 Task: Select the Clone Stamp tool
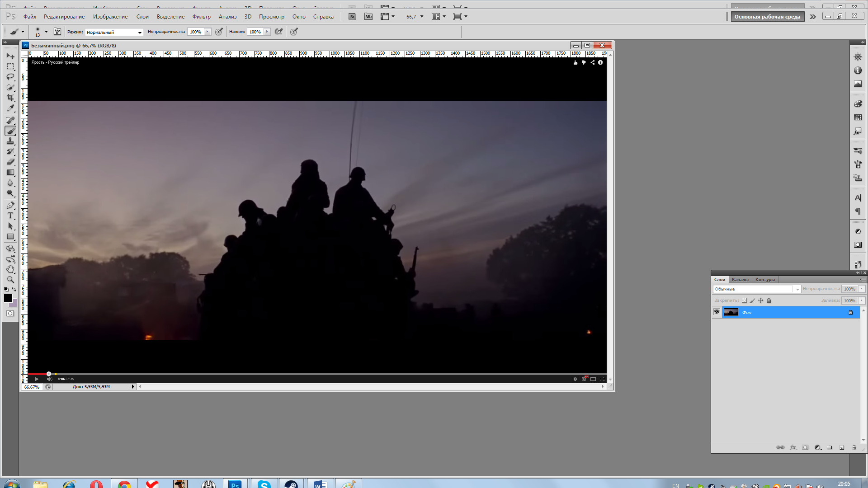point(10,141)
